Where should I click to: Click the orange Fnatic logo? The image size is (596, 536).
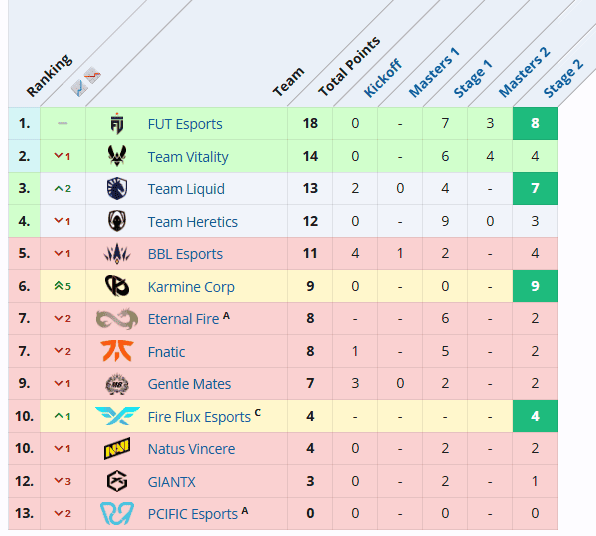point(117,351)
